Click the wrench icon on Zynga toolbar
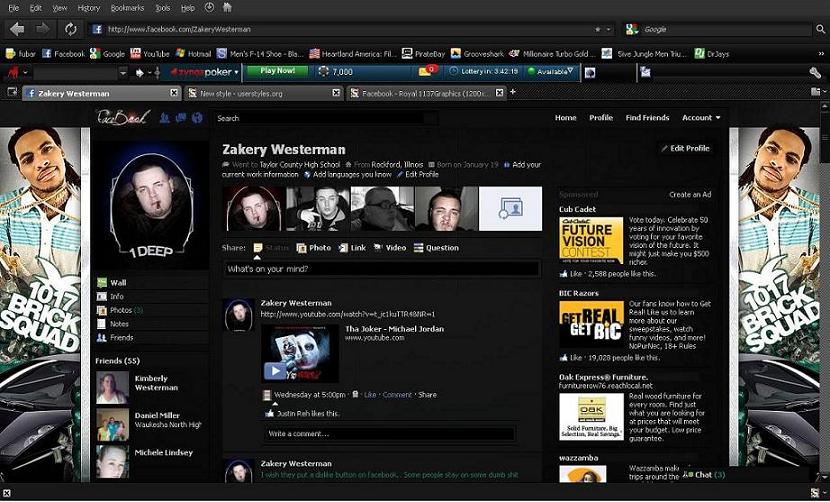The height and width of the screenshot is (502, 830). pos(815,72)
